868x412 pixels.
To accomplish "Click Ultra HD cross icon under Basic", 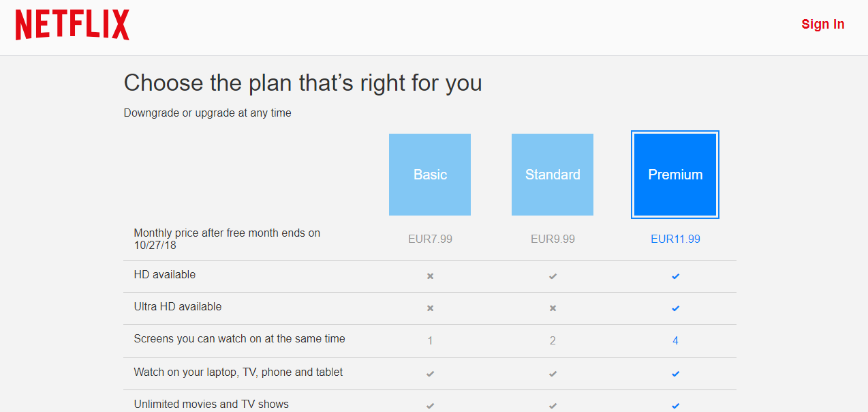I will (x=430, y=308).
